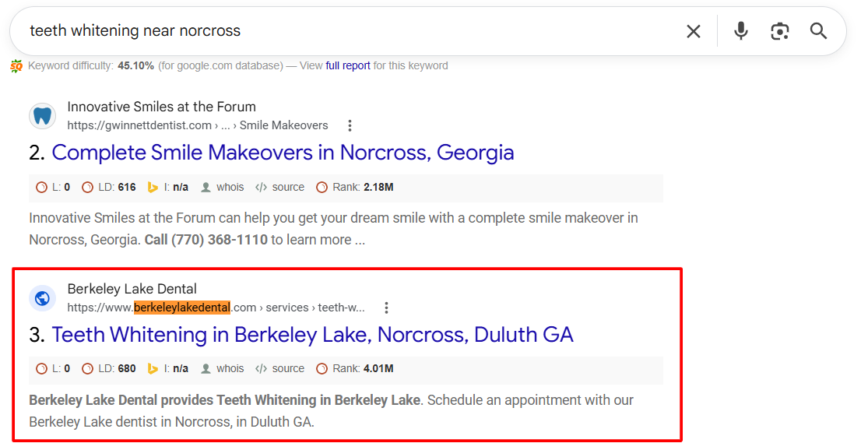Click Rank: 4.01M metric for Berkeley result
868x443 pixels.
click(x=355, y=369)
